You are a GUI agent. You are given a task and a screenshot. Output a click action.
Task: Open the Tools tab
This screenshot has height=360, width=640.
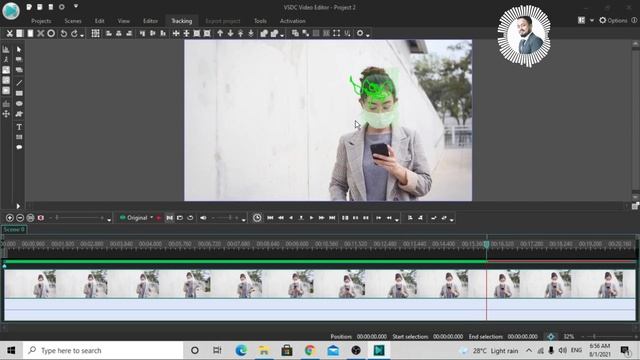(260, 21)
